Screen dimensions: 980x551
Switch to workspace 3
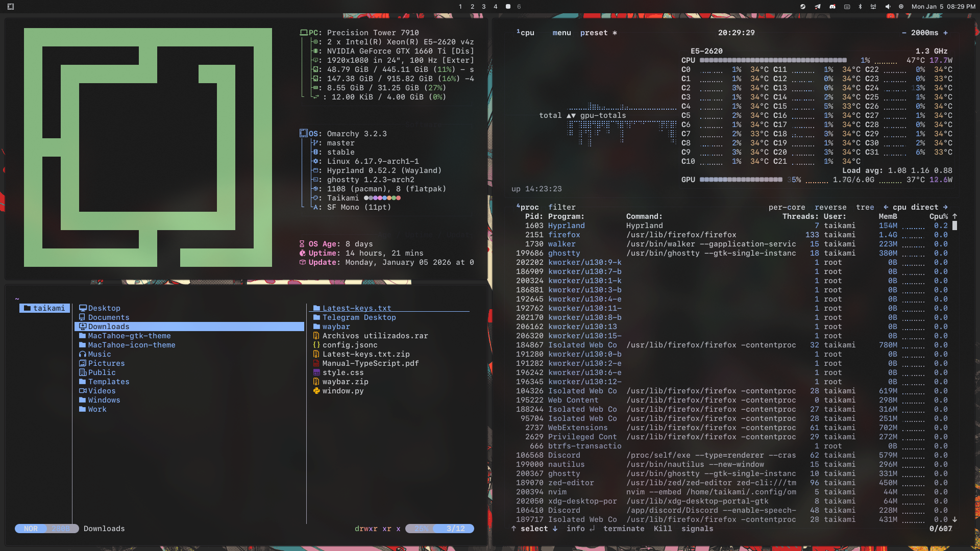pos(484,7)
